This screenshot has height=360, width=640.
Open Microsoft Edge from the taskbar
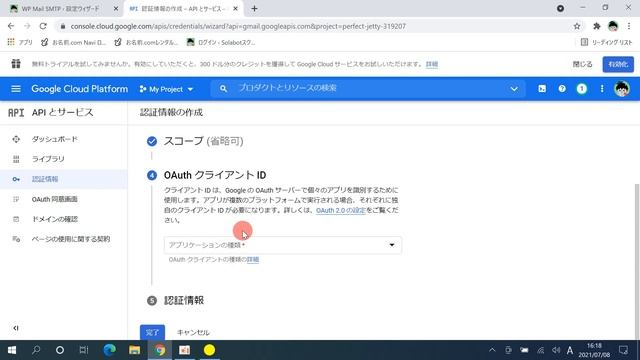109,350
